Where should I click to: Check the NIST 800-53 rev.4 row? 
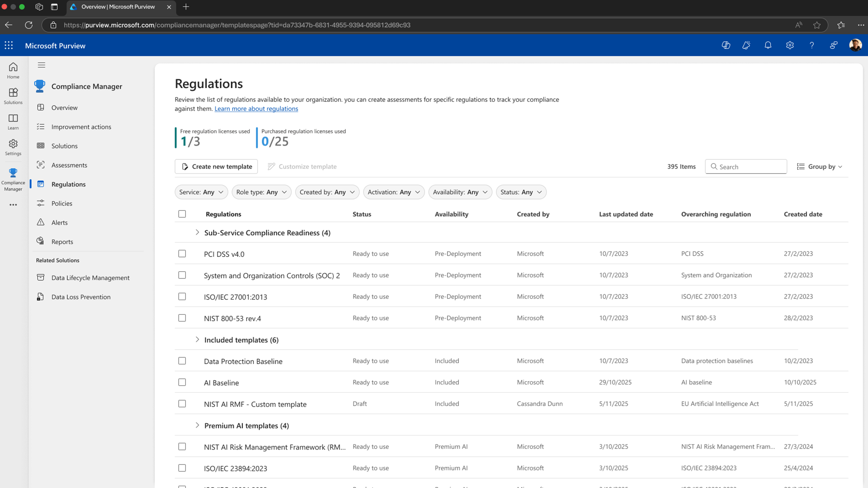tap(182, 318)
